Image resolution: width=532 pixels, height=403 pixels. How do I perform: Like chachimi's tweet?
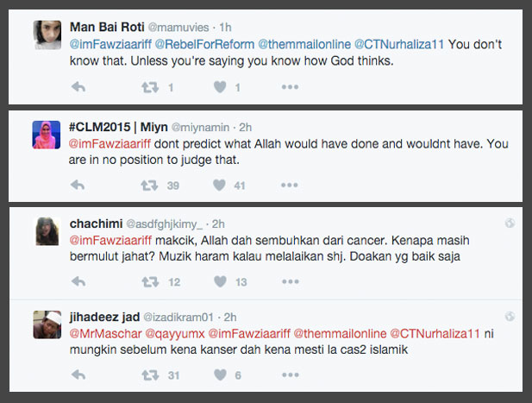(220, 281)
